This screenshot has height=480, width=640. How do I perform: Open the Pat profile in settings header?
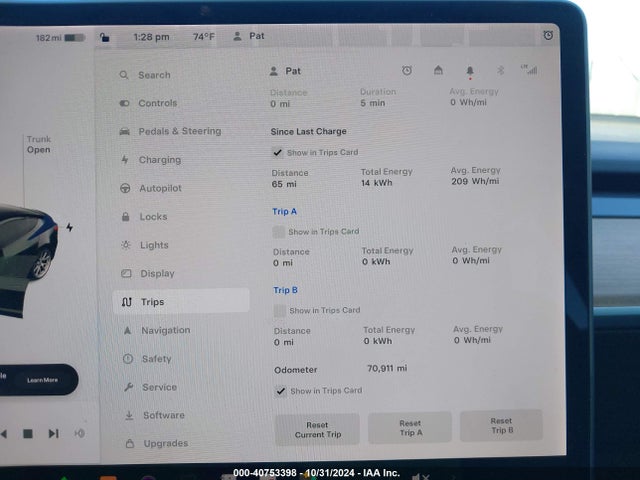pos(285,71)
